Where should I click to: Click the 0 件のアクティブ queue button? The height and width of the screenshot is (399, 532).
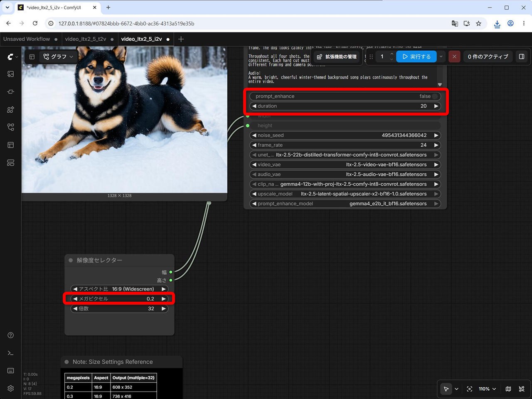coord(488,57)
